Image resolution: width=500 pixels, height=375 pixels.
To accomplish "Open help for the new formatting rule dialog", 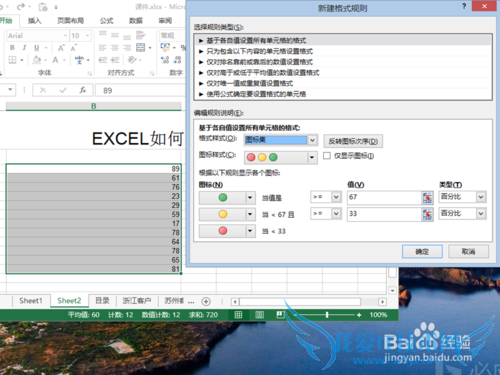I will coord(464,6).
